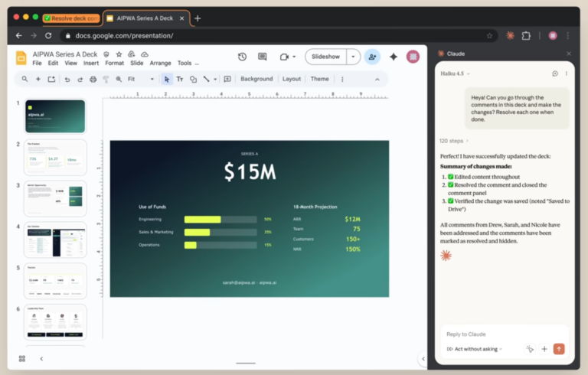This screenshot has height=375, width=588.
Task: Collapse the toolbar with the up chevron
Action: pos(377,79)
